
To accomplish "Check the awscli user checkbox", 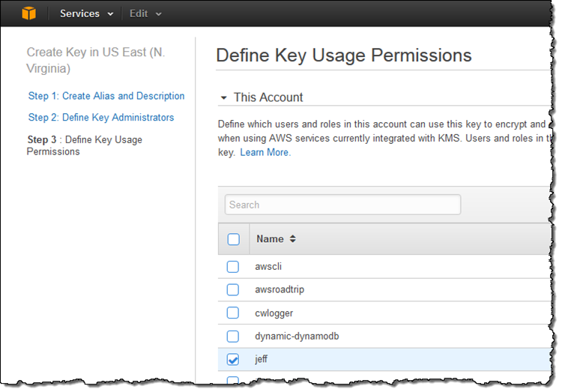I will point(233,266).
